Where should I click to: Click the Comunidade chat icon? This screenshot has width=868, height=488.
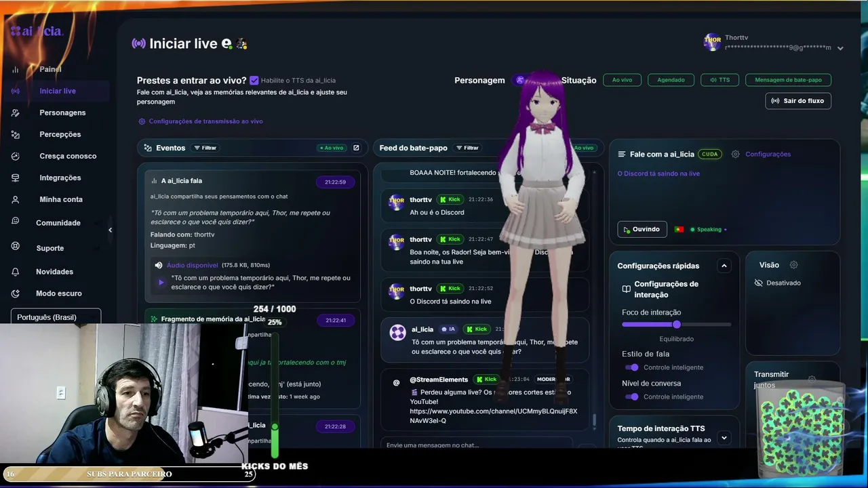tap(15, 222)
